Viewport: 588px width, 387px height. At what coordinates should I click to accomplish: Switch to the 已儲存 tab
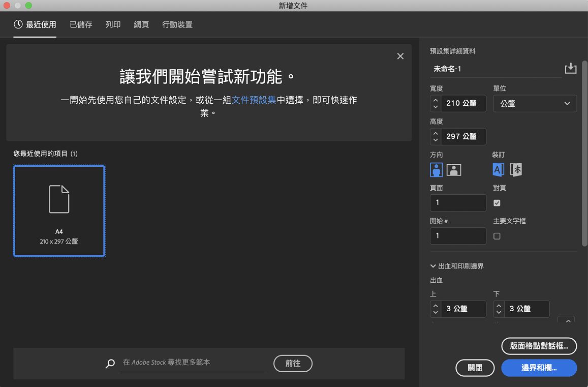point(81,24)
